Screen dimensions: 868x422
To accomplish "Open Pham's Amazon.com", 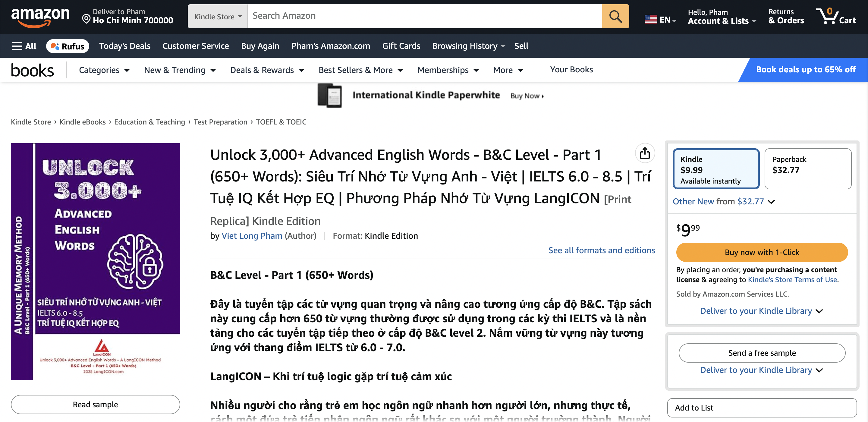I will pos(331,46).
